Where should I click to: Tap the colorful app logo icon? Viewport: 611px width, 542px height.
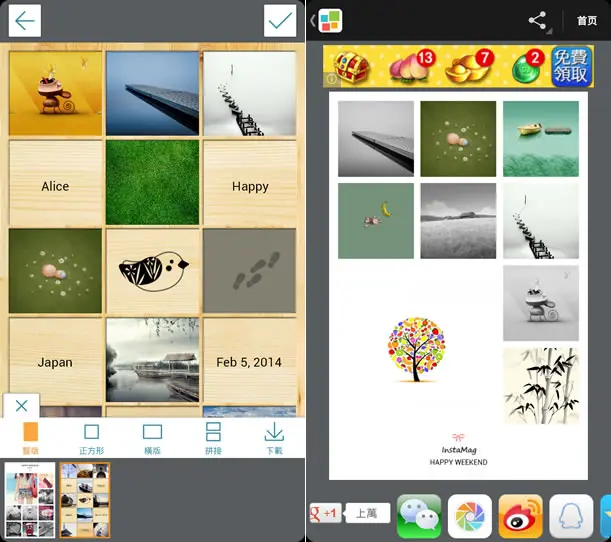pos(330,21)
